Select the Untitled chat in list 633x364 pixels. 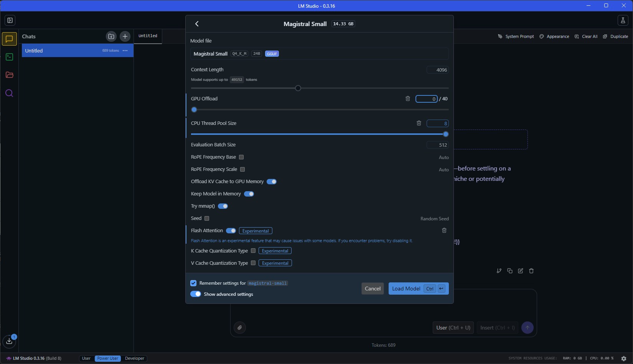(x=77, y=51)
